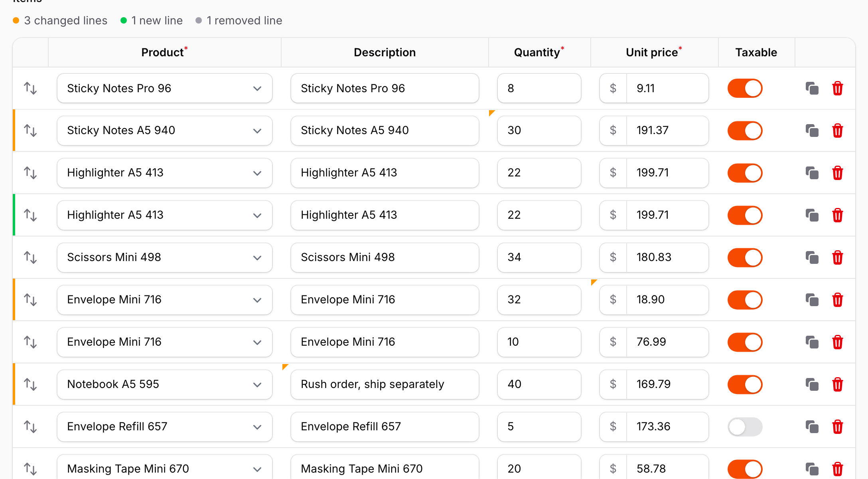Open the Envelope Refill 657 product selector
This screenshot has width=868, height=479.
click(x=165, y=427)
